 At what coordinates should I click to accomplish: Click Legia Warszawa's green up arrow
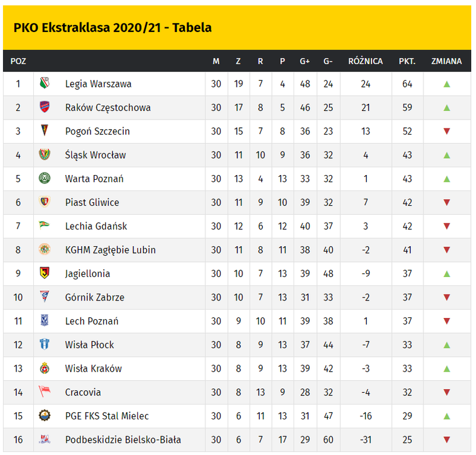[446, 84]
